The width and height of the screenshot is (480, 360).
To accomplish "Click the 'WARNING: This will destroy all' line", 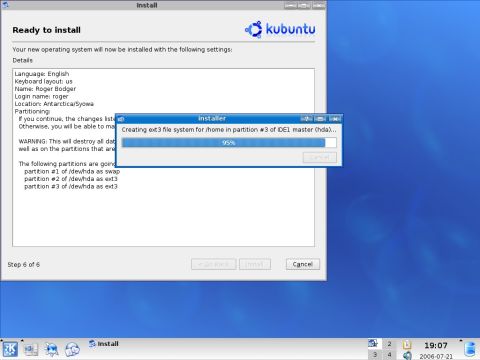I will (67, 141).
